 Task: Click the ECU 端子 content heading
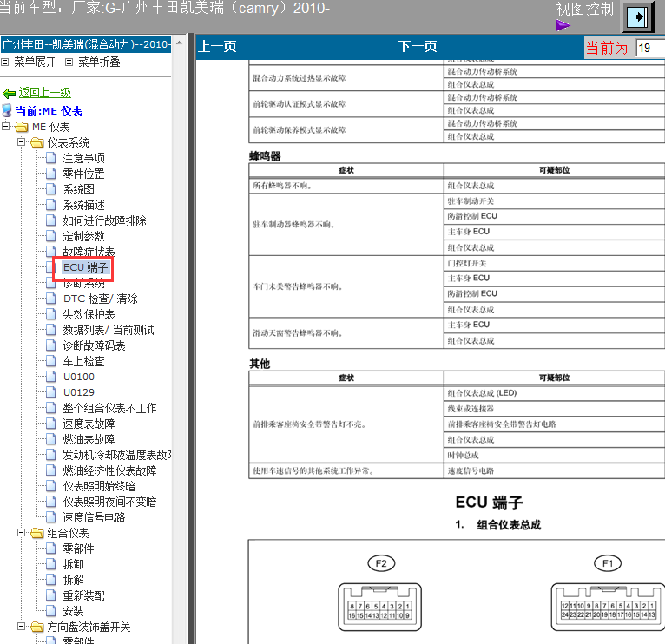(489, 503)
